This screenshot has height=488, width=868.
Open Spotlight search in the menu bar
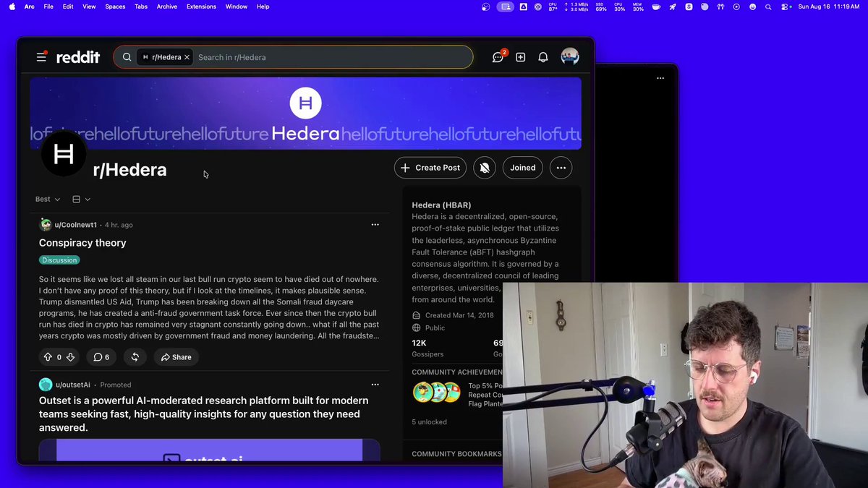[x=769, y=7]
